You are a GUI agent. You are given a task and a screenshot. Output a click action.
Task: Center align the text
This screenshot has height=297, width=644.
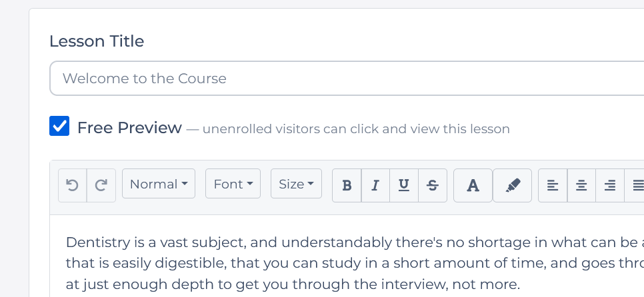pos(581,184)
